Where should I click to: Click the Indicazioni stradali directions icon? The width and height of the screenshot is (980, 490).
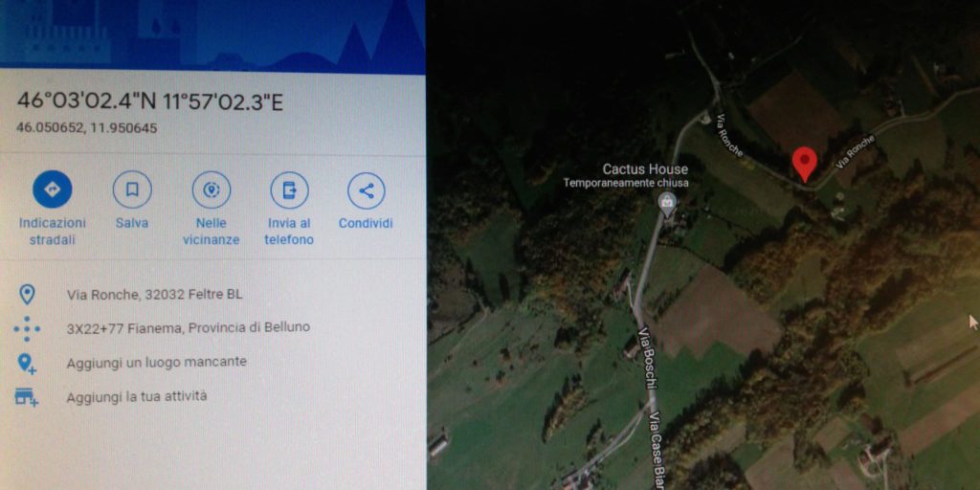coord(53,189)
